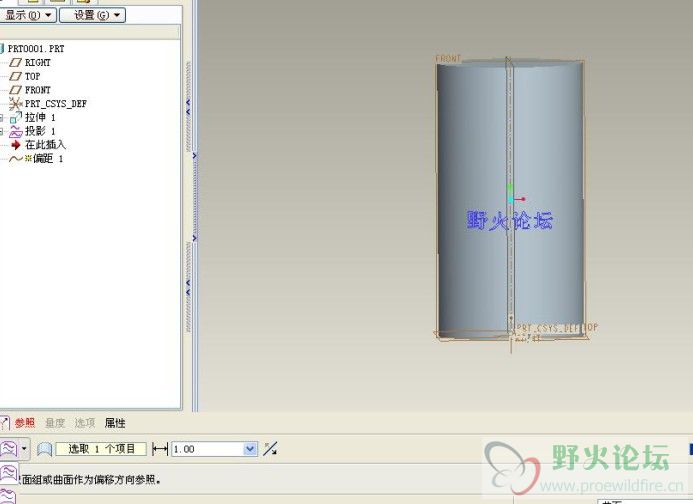Select the FRONT datum plane in tree

pos(38,90)
